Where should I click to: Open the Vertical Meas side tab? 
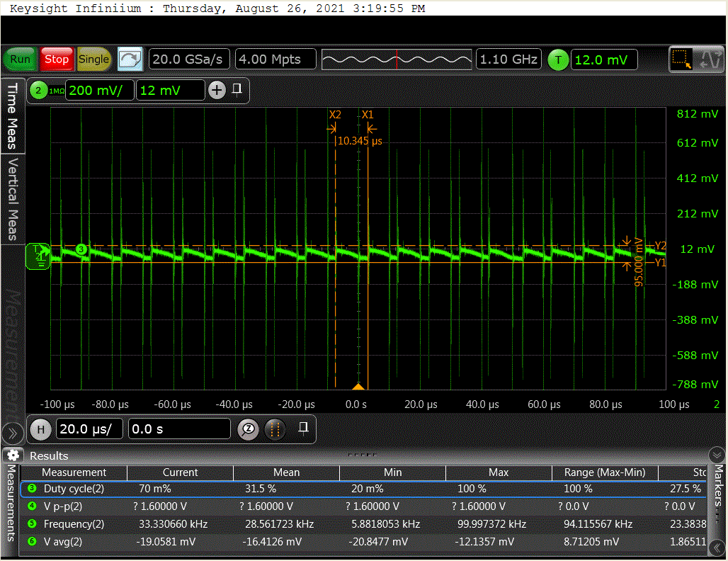12,199
